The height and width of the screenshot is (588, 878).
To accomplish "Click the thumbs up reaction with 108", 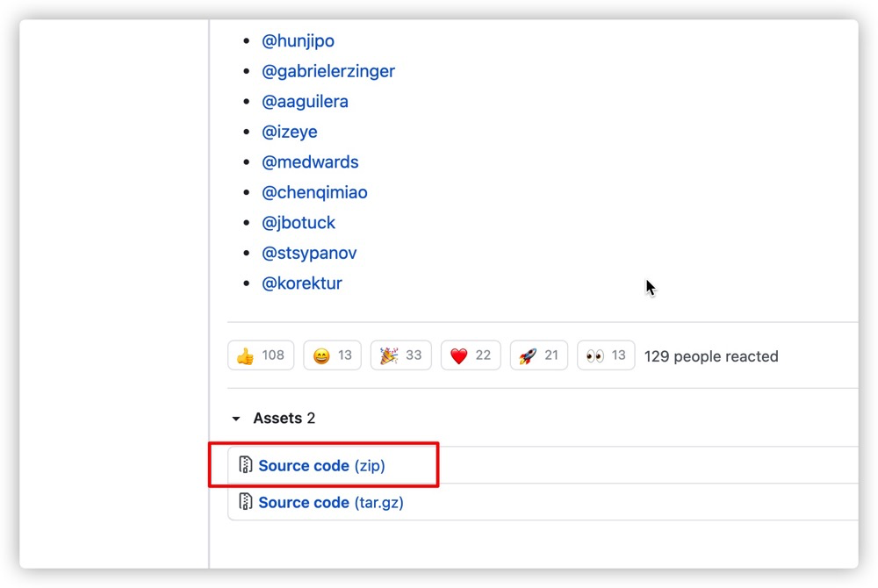I will tap(261, 355).
